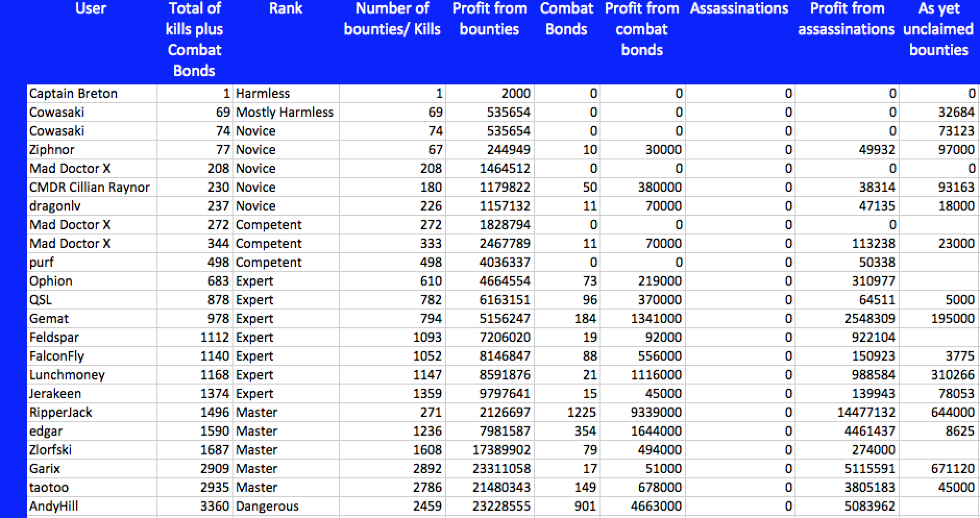Click FalconFly's unclaimed bounties 3775
980x518 pixels.
(939, 356)
